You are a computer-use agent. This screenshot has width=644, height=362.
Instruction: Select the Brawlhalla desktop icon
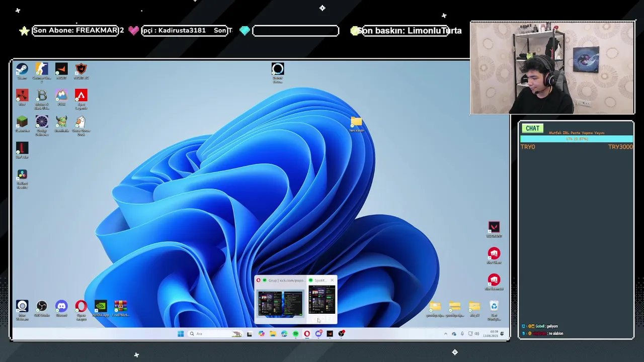click(x=61, y=124)
